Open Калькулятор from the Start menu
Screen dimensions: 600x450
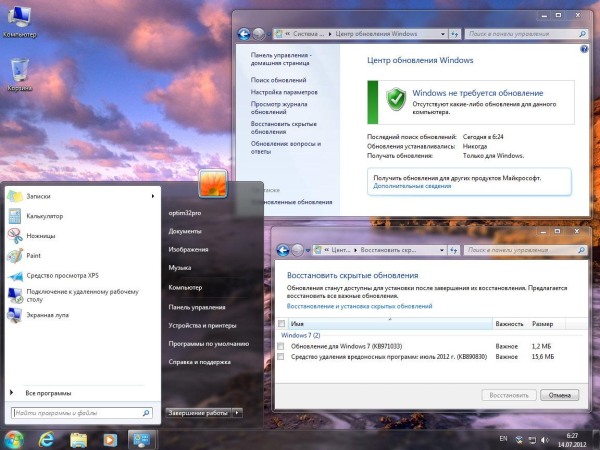pos(45,216)
